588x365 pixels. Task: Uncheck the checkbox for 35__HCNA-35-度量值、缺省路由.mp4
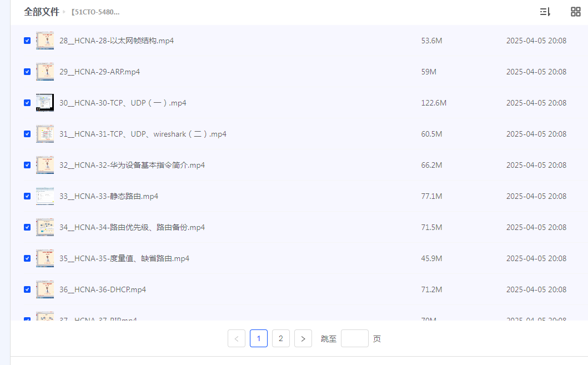(x=27, y=258)
